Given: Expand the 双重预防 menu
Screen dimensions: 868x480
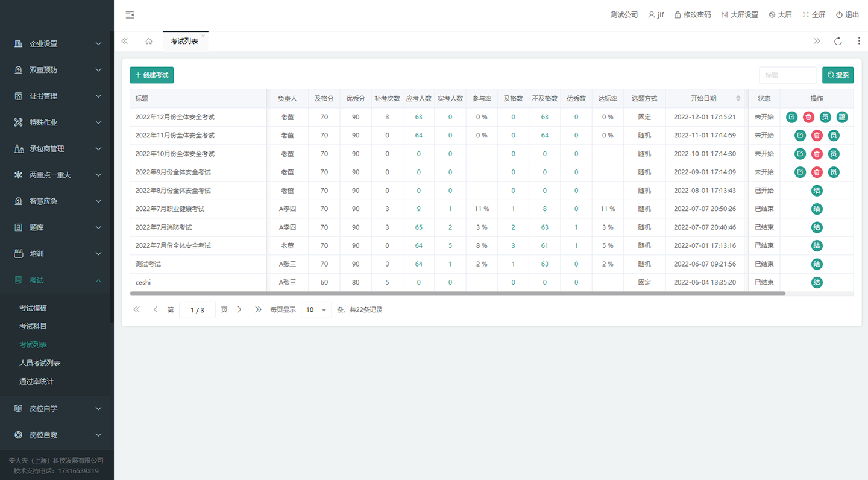Looking at the screenshot, I should tap(57, 70).
